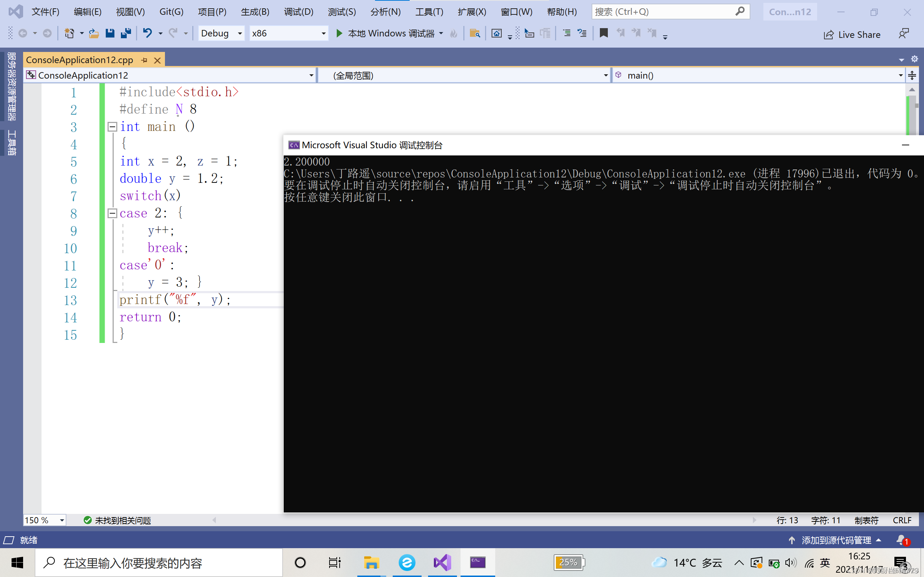Collapse the case 2 code block
Viewport: 924px width, 577px height.
click(112, 213)
